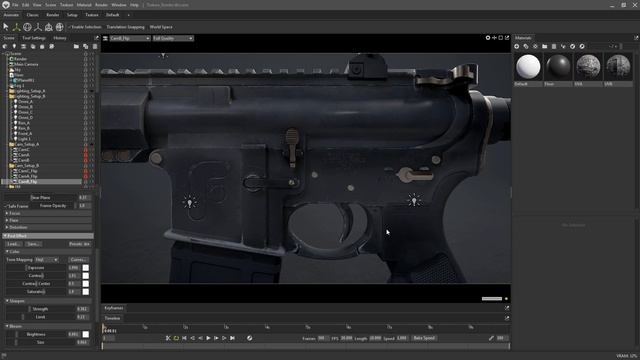Image resolution: width=640 pixels, height=360 pixels.
Task: Open the Curves editor button
Action: 78,260
